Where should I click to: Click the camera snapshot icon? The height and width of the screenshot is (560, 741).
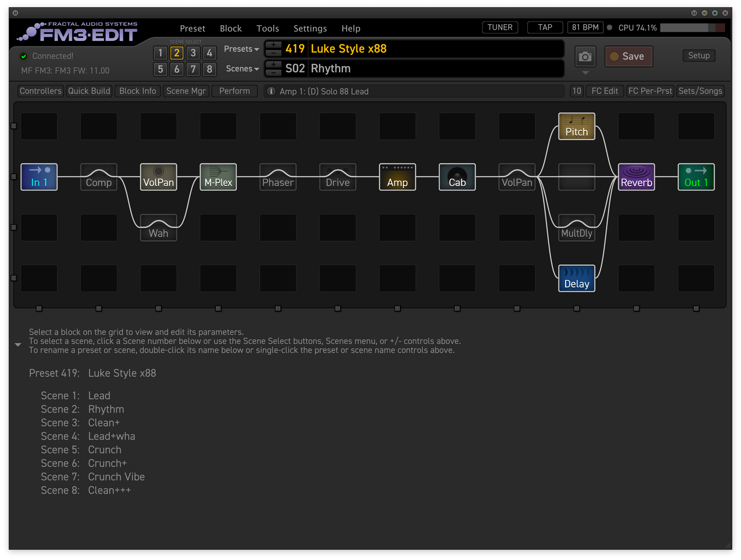pos(585,56)
